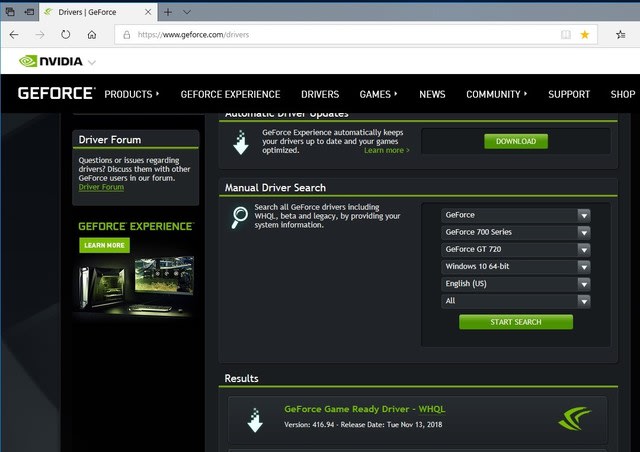Viewport: 640px width, 452px height.
Task: Go back using the browser back arrow
Action: tap(14, 35)
